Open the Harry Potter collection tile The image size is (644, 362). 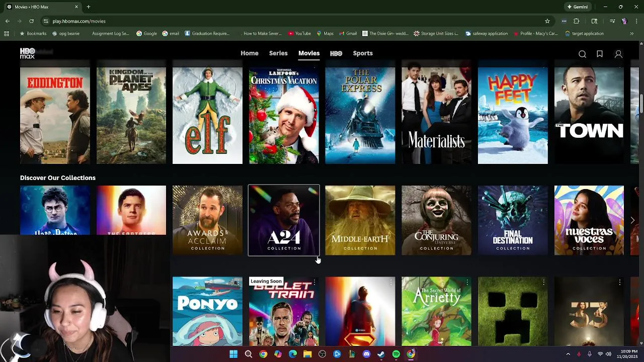(x=55, y=210)
